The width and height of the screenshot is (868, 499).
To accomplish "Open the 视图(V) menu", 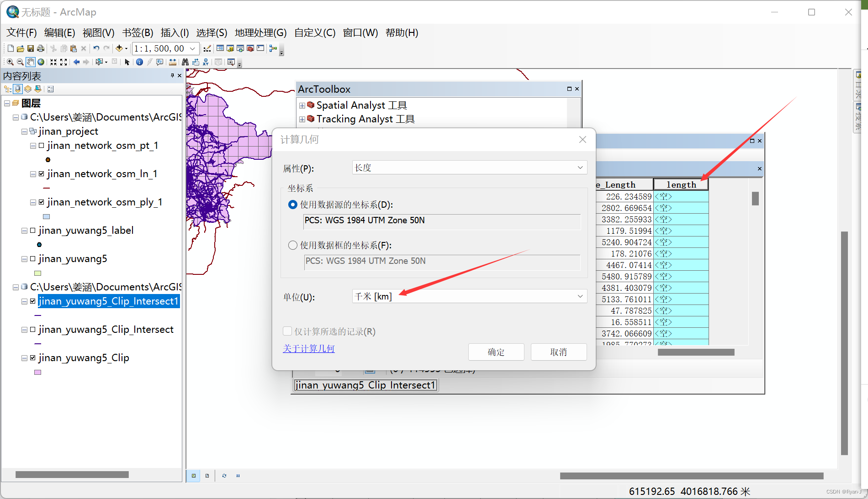I will coord(98,33).
